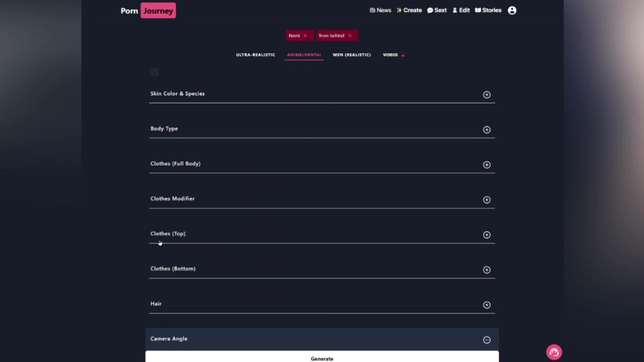
Task: Click the plus icon next to Hair
Action: click(x=487, y=305)
